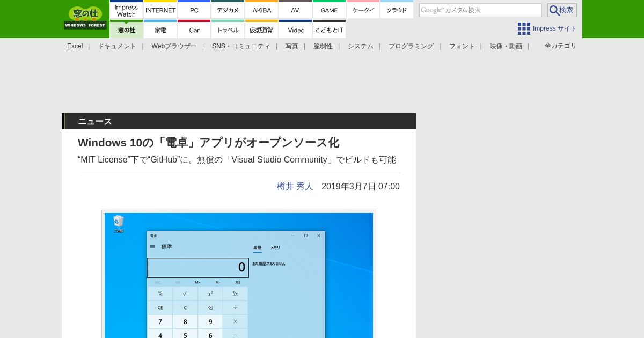Open the Impress サイト link
The height and width of the screenshot is (338, 644).
tap(555, 28)
